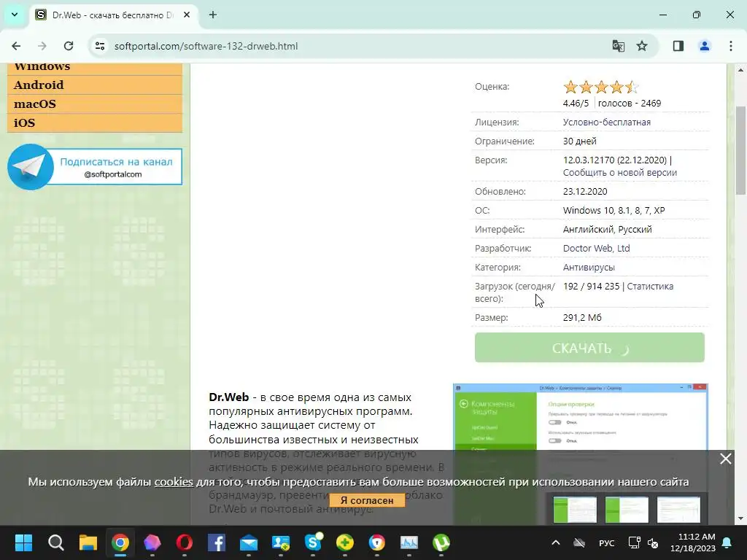Open the iOS category in sidebar
747x560 pixels.
pyautogui.click(x=95, y=122)
